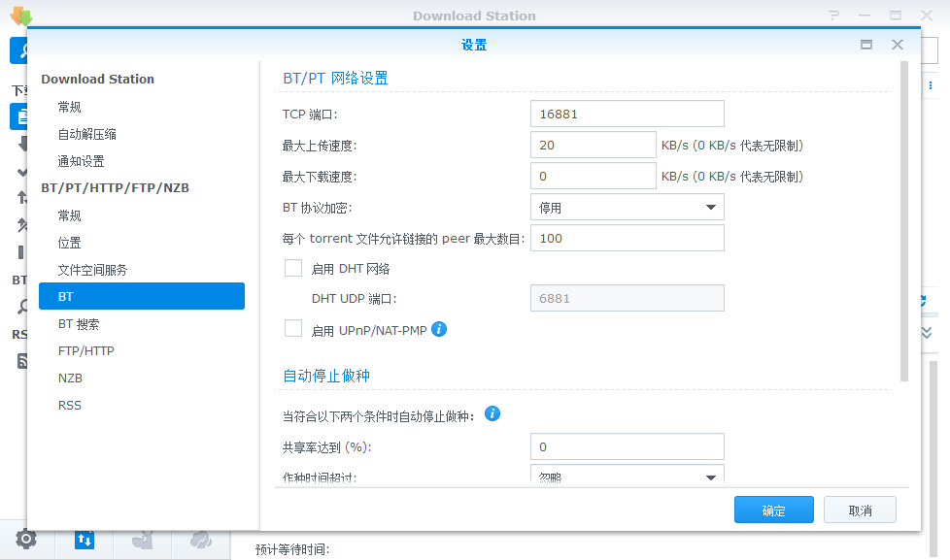The width and height of the screenshot is (950, 560).
Task: Open the RSS settings page
Action: click(70, 406)
